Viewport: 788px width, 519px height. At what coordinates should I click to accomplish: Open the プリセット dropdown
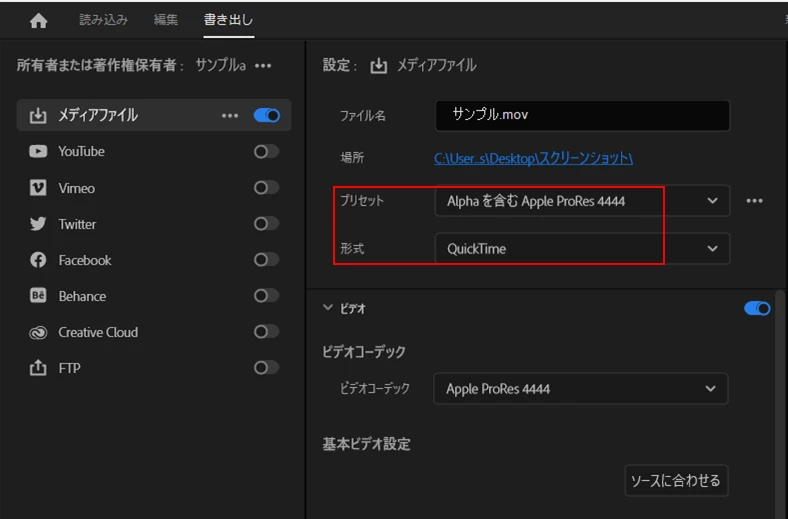pyautogui.click(x=582, y=201)
